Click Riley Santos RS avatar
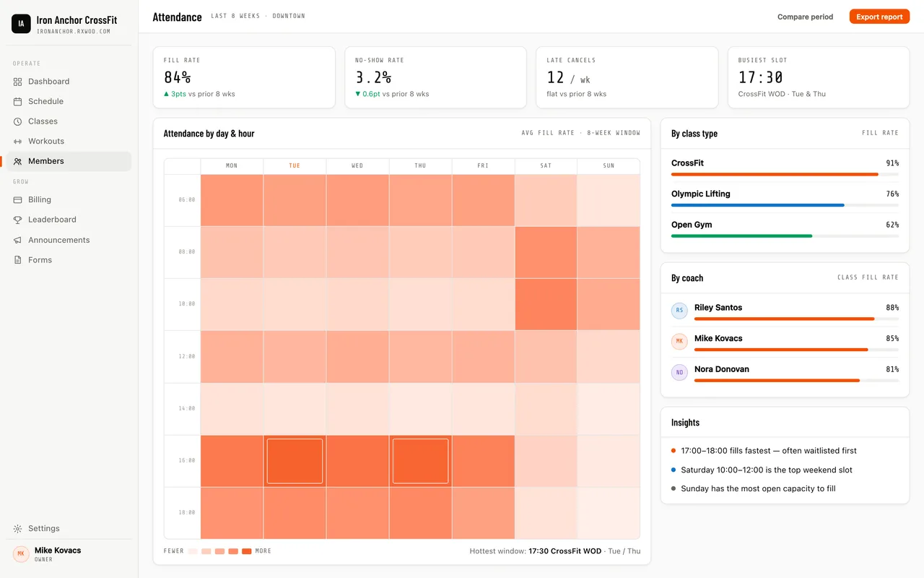The height and width of the screenshot is (578, 924). (679, 311)
